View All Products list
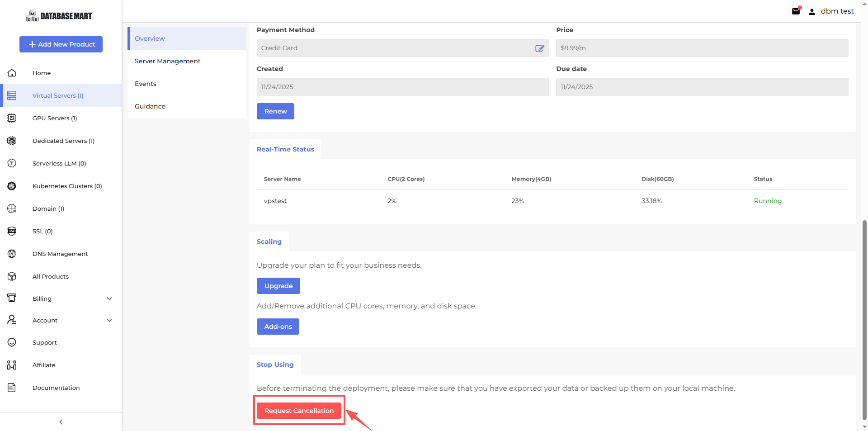Image resolution: width=868 pixels, height=431 pixels. tap(61, 276)
